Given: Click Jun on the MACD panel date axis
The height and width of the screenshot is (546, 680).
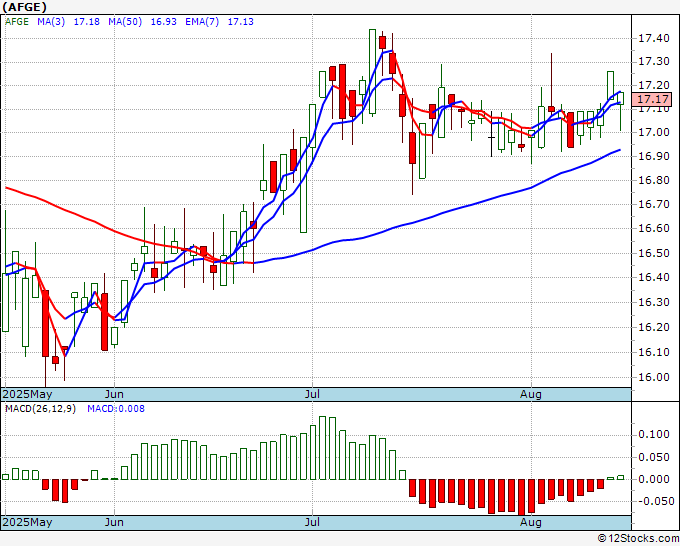Looking at the screenshot, I should pos(114,522).
